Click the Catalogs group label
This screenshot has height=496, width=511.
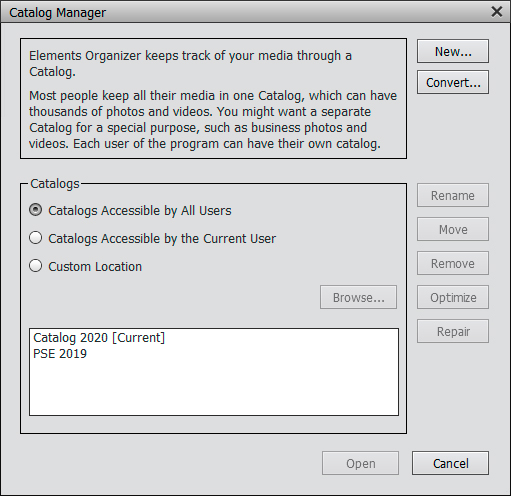[x=55, y=184]
